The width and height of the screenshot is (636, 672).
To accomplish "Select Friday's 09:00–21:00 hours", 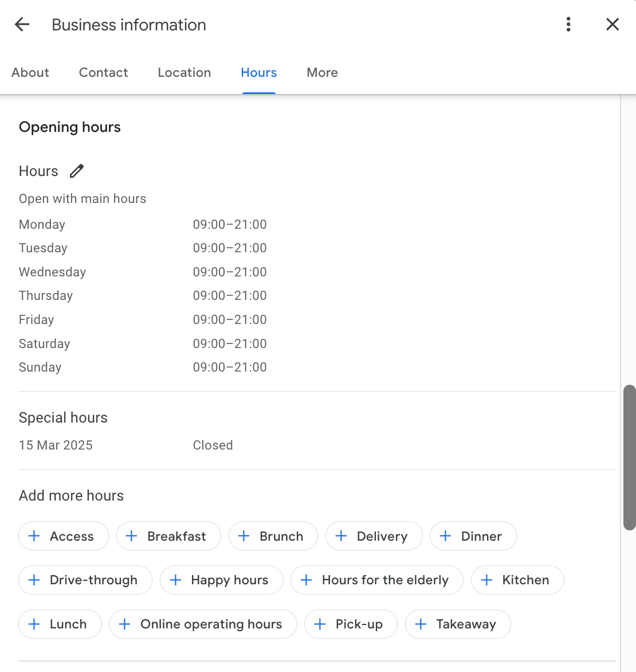I will coord(230,319).
